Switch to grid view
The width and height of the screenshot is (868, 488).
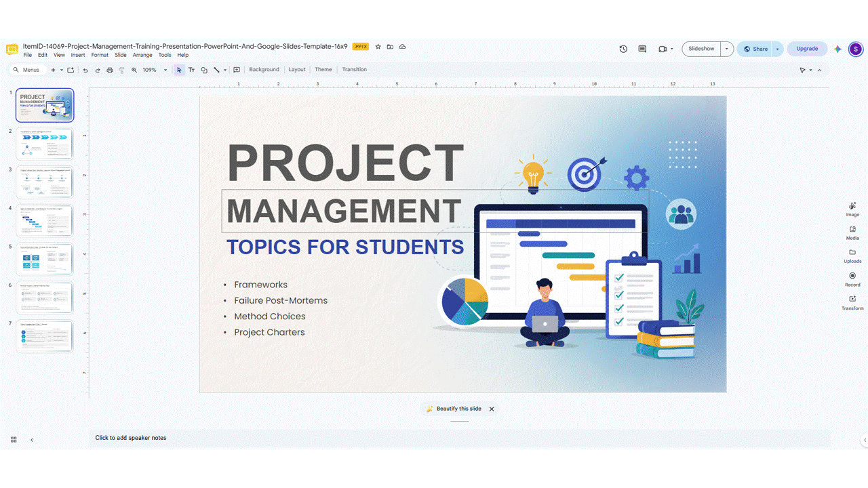point(14,440)
